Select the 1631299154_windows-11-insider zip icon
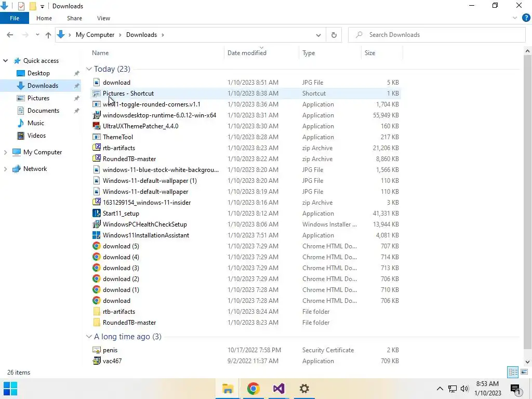Image resolution: width=532 pixels, height=399 pixels. pos(96,202)
